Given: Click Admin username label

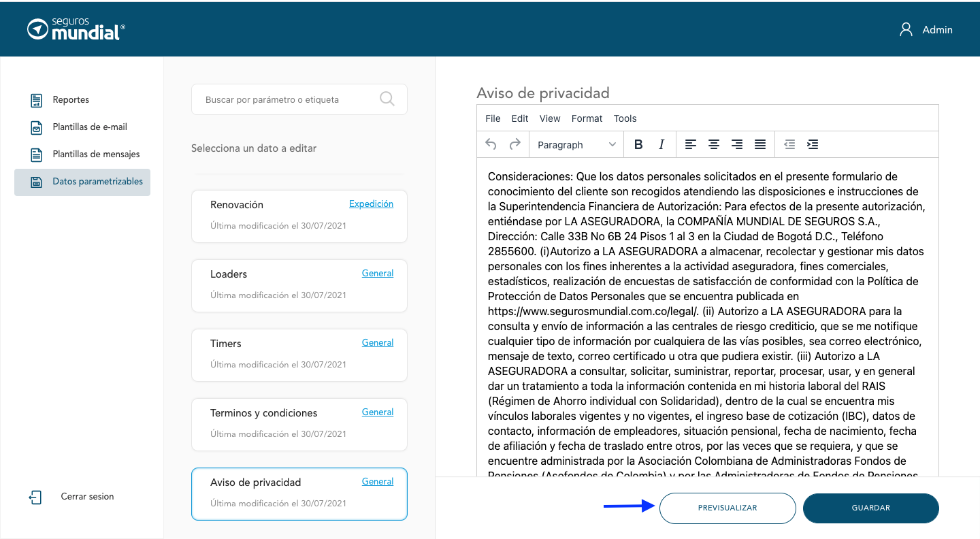Looking at the screenshot, I should click(x=937, y=29).
